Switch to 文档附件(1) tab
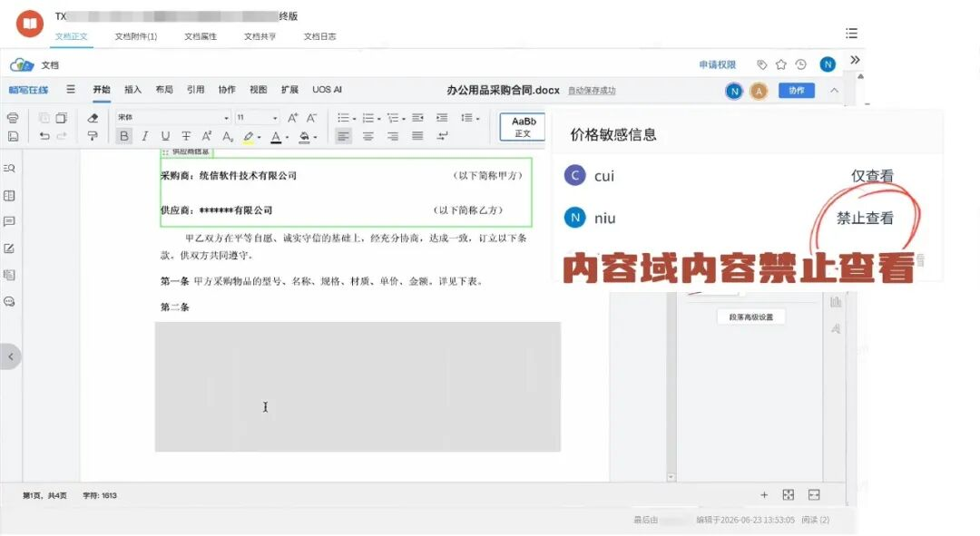This screenshot has width=980, height=536. 135,36
